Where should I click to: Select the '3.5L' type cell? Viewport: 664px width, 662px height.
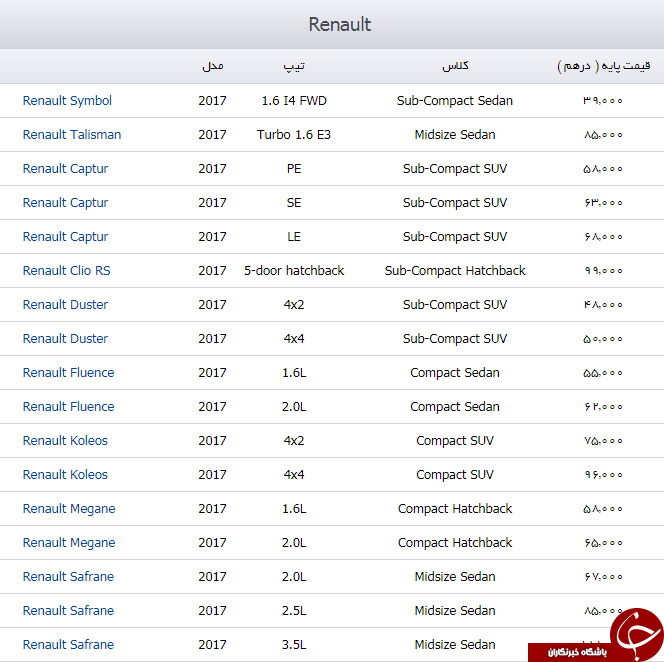(294, 645)
